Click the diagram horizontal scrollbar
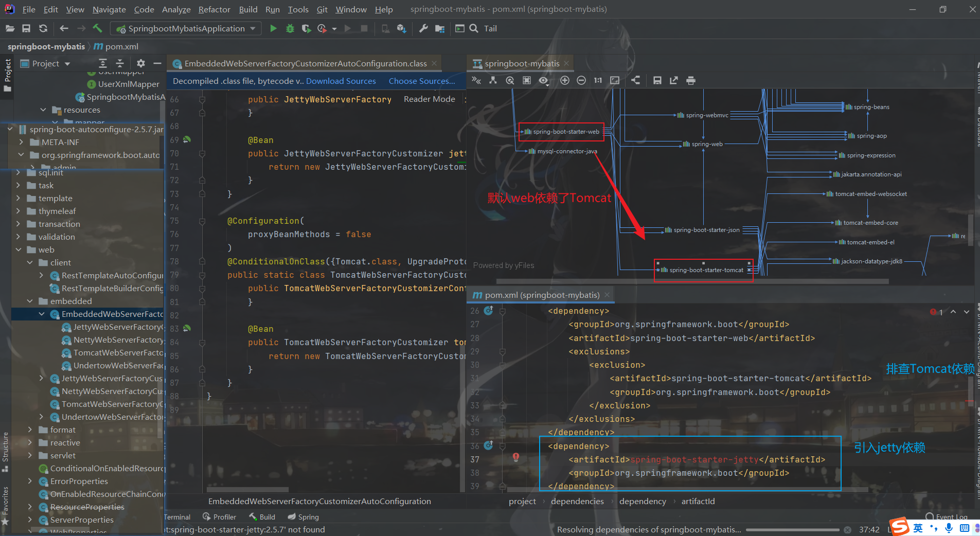The height and width of the screenshot is (536, 980). (x=692, y=281)
